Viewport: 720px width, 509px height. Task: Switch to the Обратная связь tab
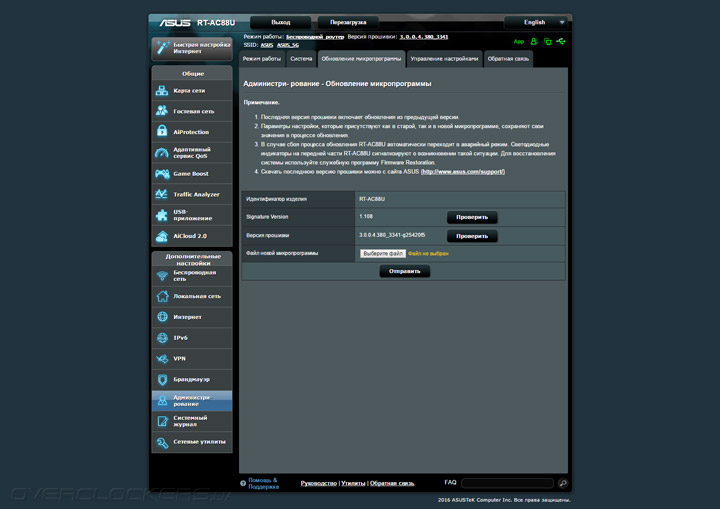tap(508, 59)
